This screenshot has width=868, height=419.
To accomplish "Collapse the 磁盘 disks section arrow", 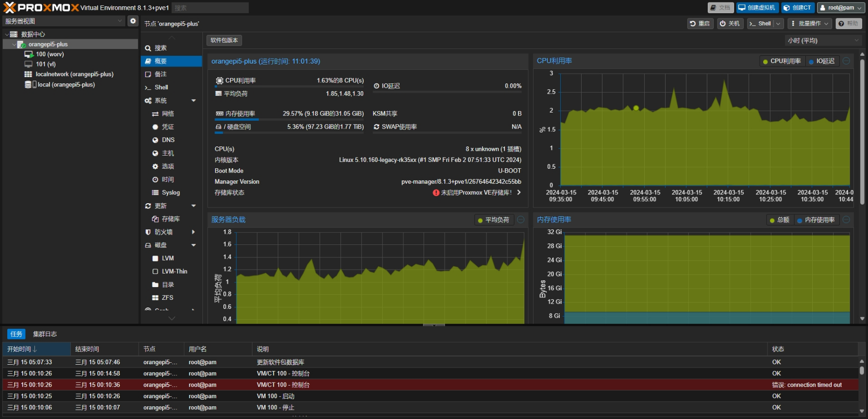I will coord(193,245).
